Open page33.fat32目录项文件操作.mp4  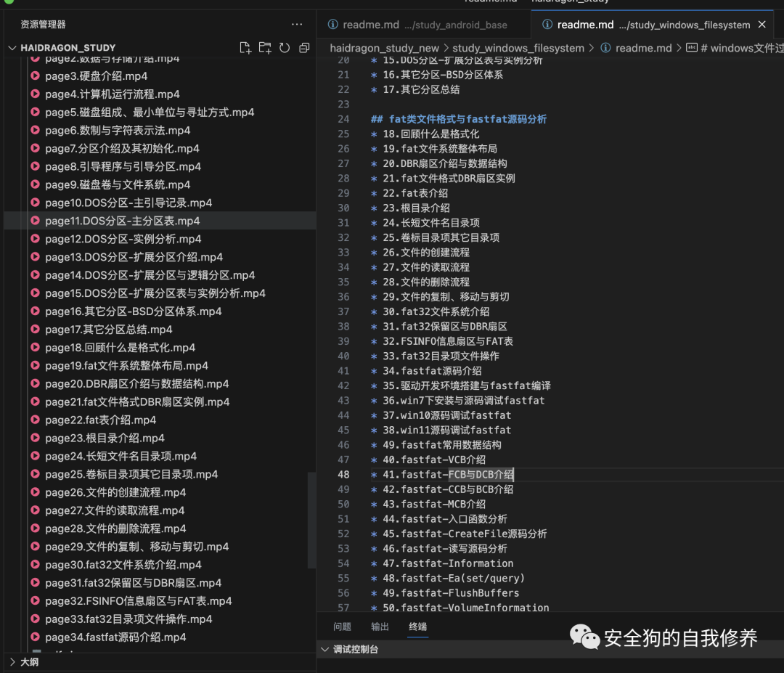(128, 619)
